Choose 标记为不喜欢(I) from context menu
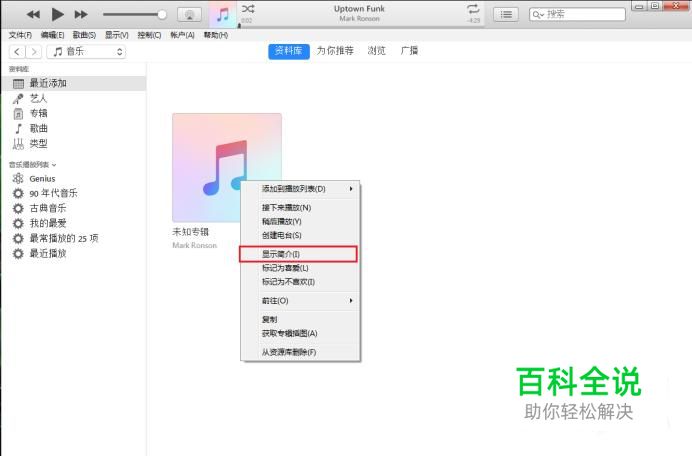Viewport: 692px width, 456px height. [x=300, y=282]
